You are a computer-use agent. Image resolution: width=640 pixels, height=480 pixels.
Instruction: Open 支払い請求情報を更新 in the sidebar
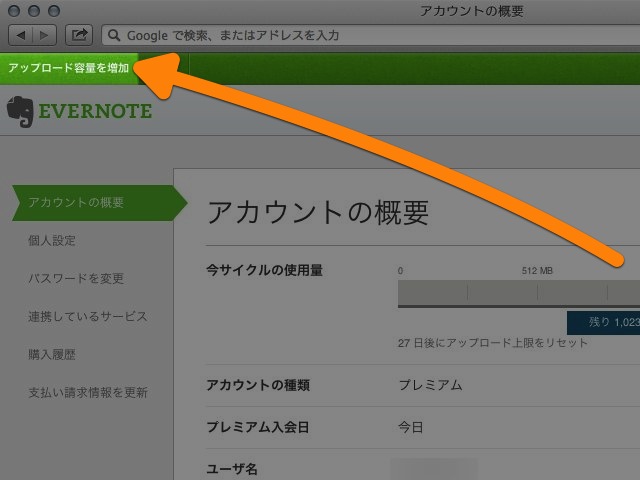tap(88, 393)
